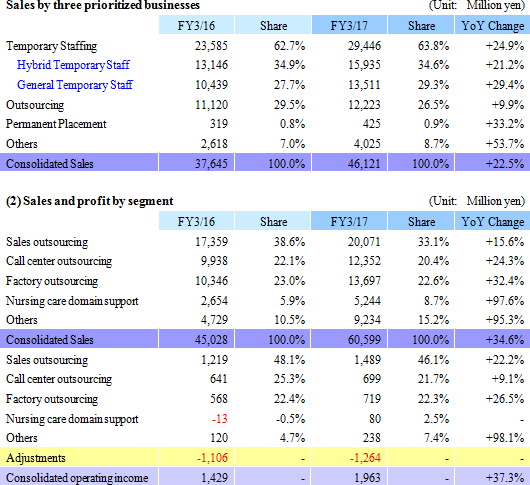Click the Hybrid Temporary Staff link
530x485 pixels.
73,65
